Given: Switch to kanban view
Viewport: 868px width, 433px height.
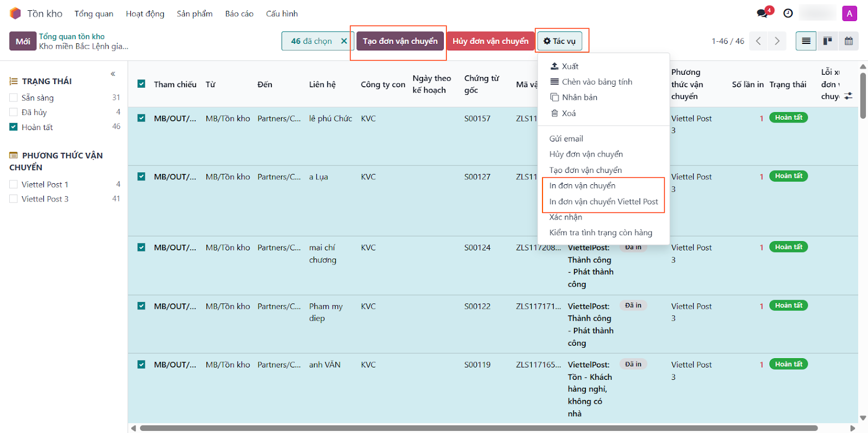Looking at the screenshot, I should point(827,41).
